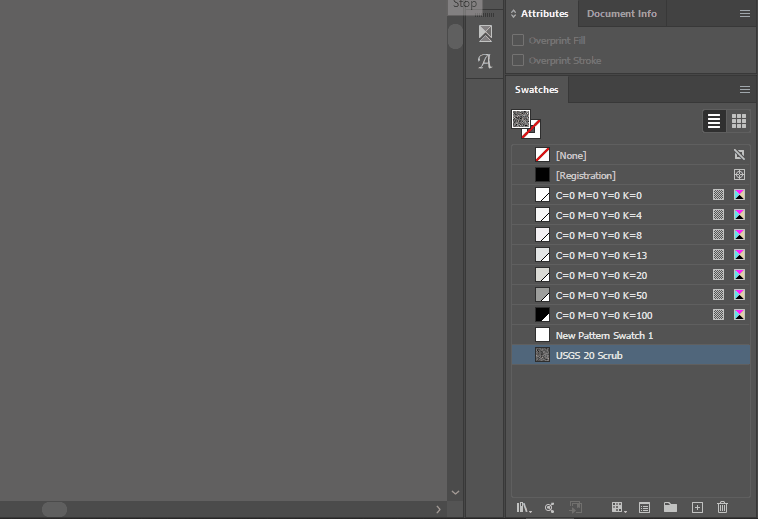Viewport: 758px width, 519px height.
Task: Open the Attributes panel hamburger menu
Action: pos(745,14)
